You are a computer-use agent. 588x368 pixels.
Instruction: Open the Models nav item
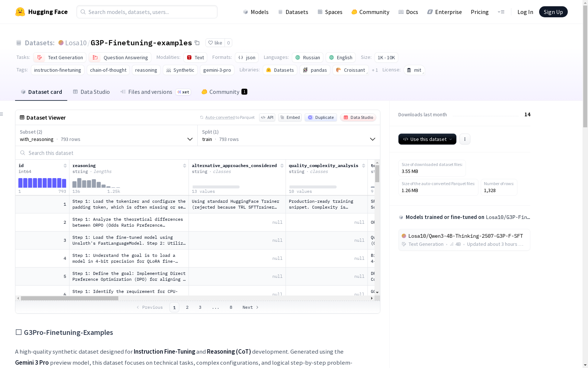coord(256,12)
